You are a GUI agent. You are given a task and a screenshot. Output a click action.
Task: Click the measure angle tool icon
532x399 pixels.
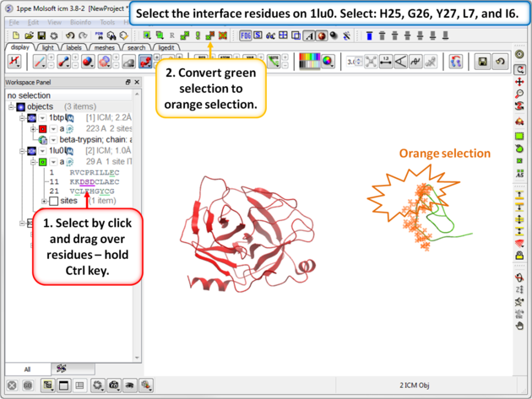point(400,62)
